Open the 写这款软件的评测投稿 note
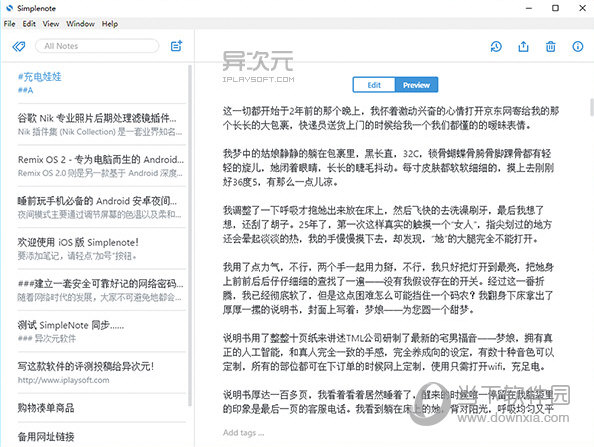 coord(102,372)
